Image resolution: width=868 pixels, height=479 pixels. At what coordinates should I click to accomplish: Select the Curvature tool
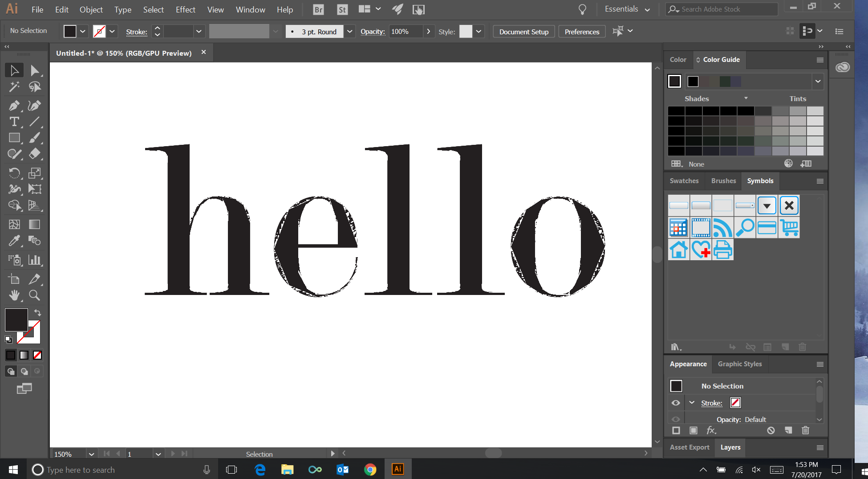click(35, 106)
